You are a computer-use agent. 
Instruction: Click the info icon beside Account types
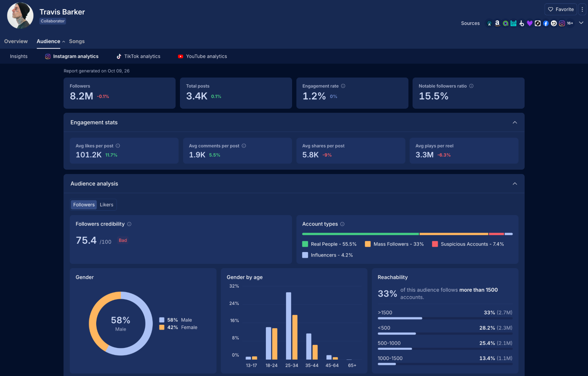click(342, 224)
